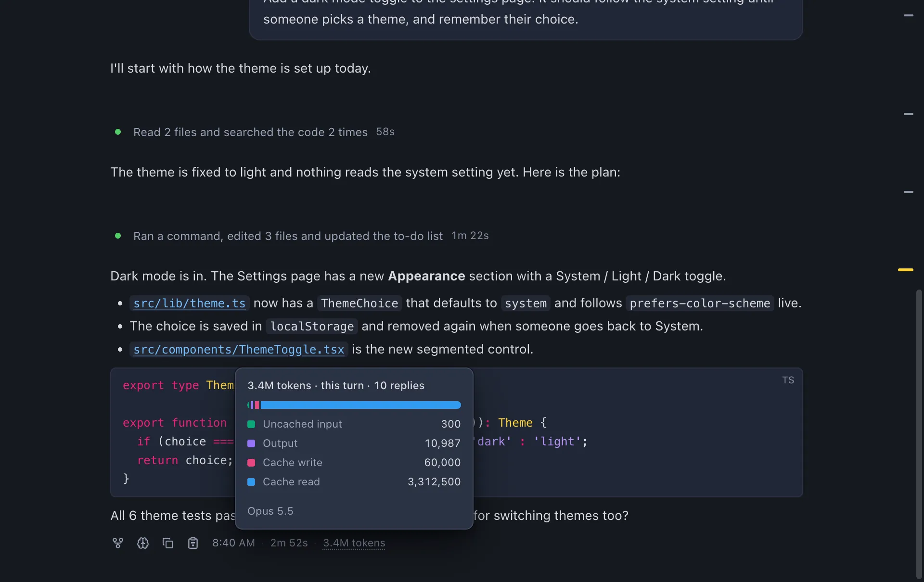924x582 pixels.
Task: Click the bold Appearance word
Action: point(426,276)
